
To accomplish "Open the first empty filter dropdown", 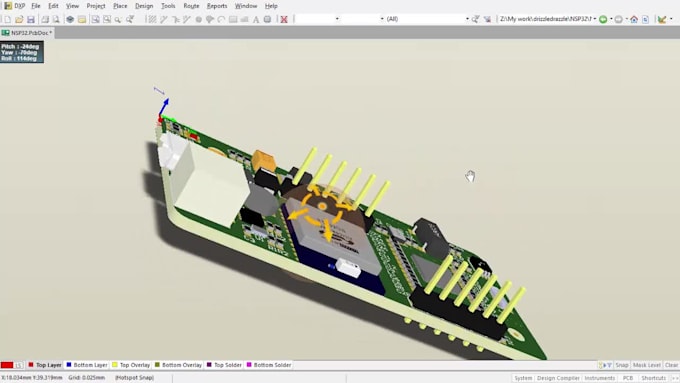I will click(337, 19).
